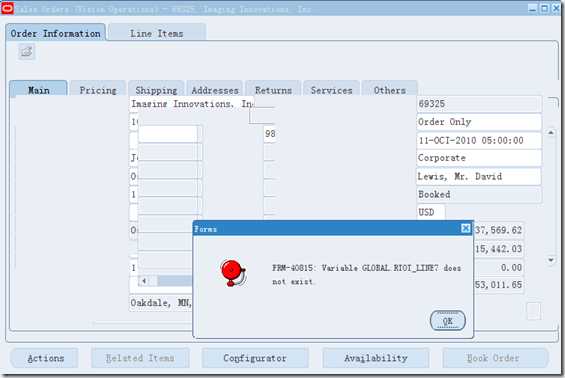Viewport: 565px width, 378px height.
Task: Open the Main sub-tab
Action: point(39,90)
